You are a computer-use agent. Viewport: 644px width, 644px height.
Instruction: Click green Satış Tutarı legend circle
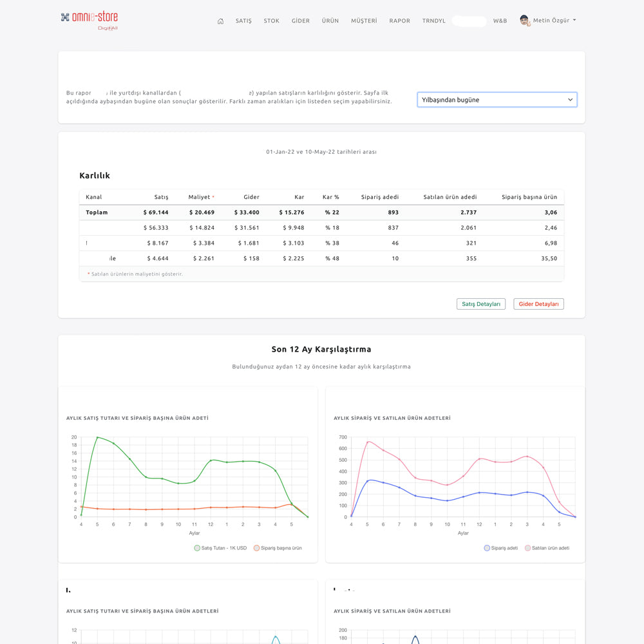point(197,548)
